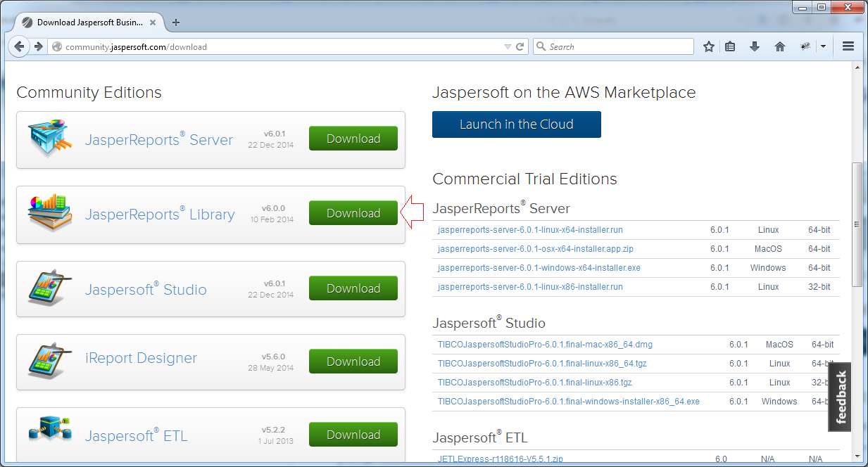Download the JasperReports Library
Screen dimensions: 868x467
(353, 212)
